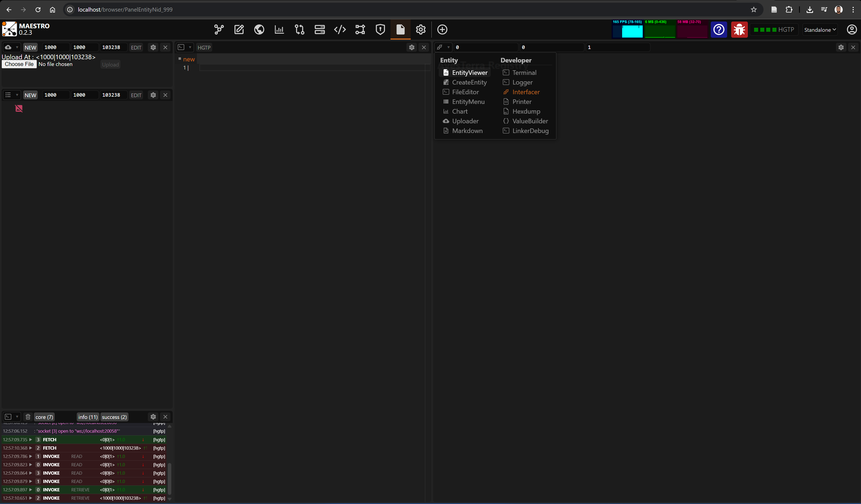Screen dimensions: 861x504
Task: Select FileEditor from the panel menu
Action: pyautogui.click(x=461, y=92)
